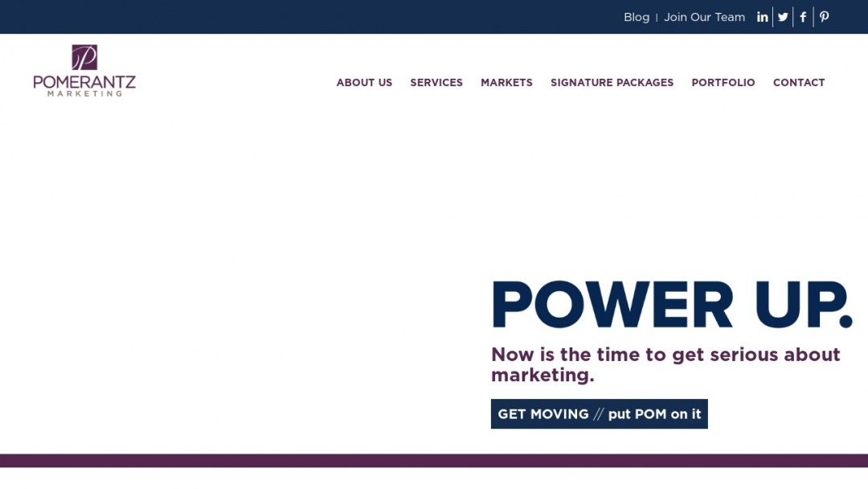Click the POWER UP headline text

672,304
